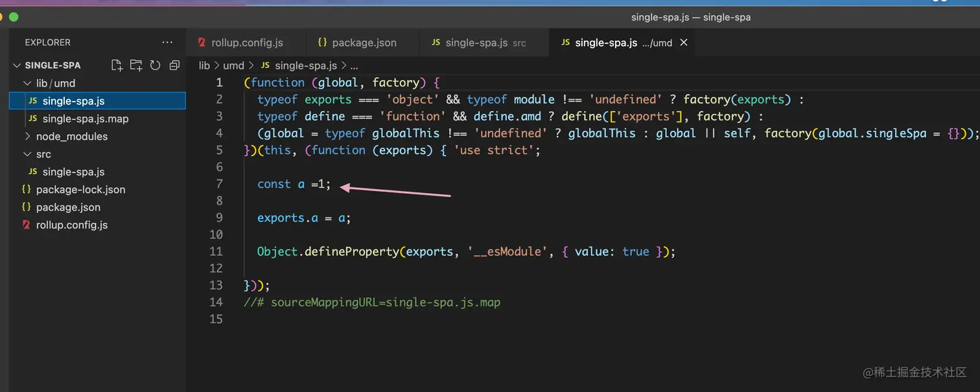The height and width of the screenshot is (392, 980).
Task: Open single-spa.js.map in Explorer
Action: click(97, 119)
